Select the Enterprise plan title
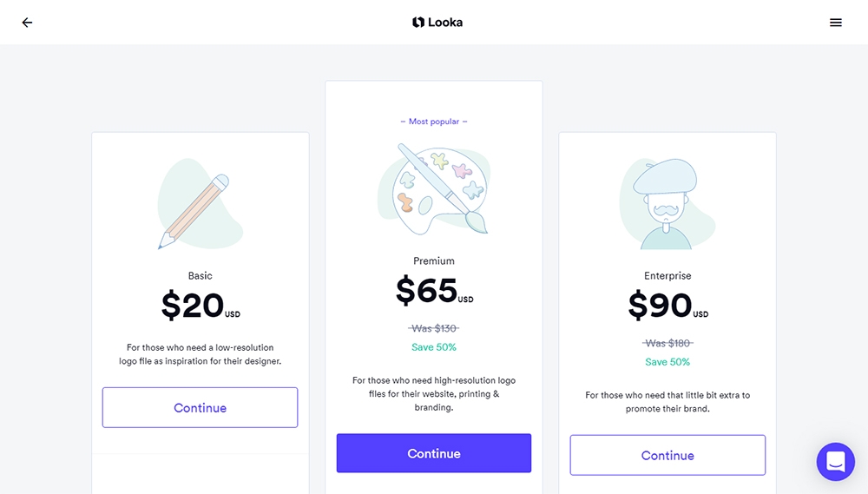 tap(667, 276)
